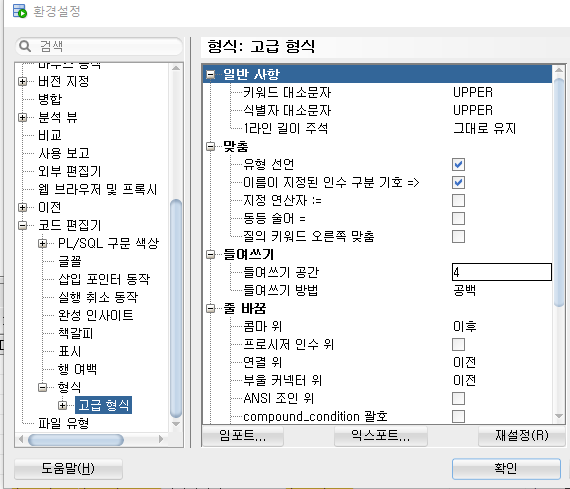Select 책갈피 in the tree
This screenshot has height=489, width=570.
pos(76,333)
